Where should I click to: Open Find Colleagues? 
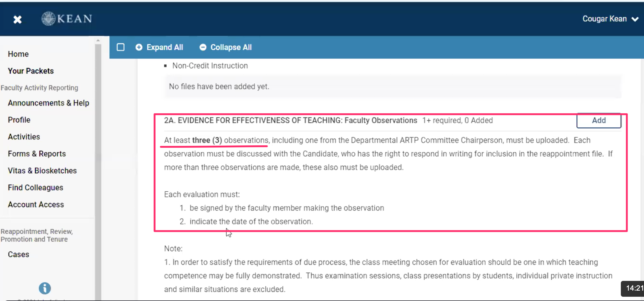36,187
